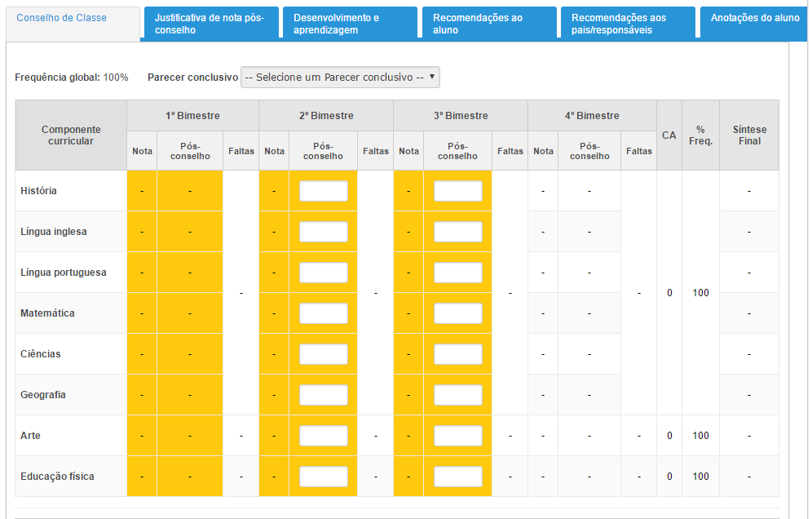Select Recomendações ao aluno tab
This screenshot has height=519, width=812.
(x=489, y=24)
